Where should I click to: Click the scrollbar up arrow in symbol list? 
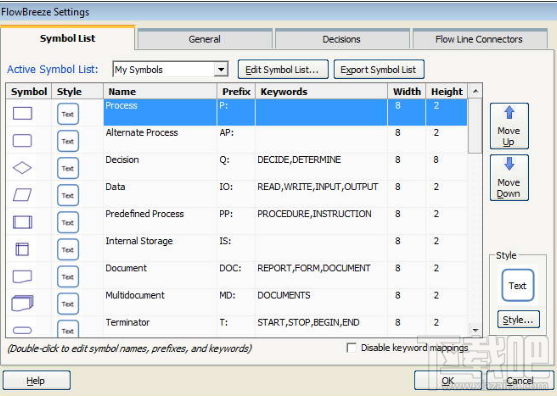coord(475,91)
